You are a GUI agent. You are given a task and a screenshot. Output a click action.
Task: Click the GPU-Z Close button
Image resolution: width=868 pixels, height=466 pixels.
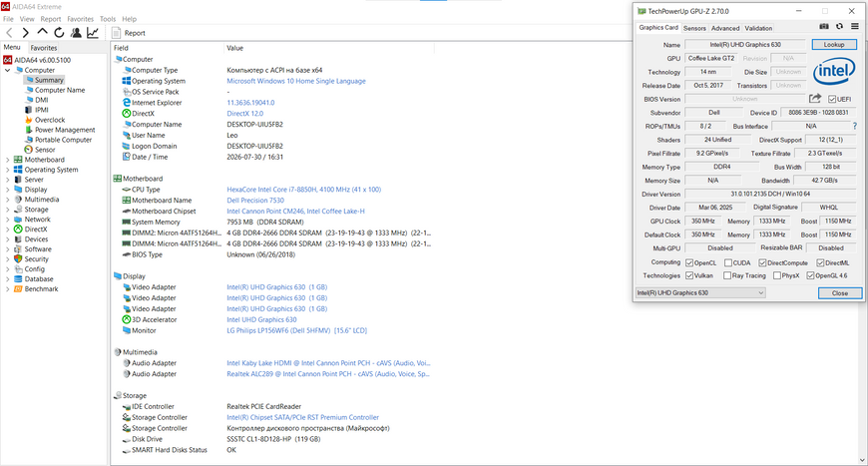click(840, 293)
